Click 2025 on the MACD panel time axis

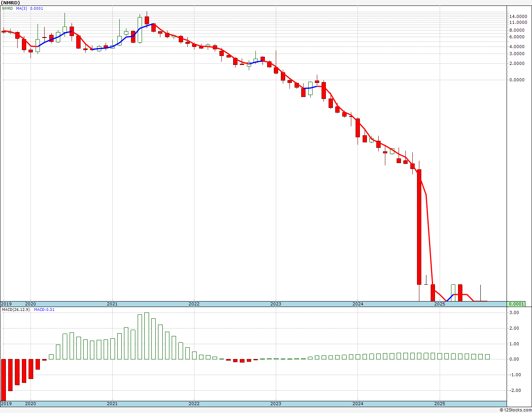[440, 404]
